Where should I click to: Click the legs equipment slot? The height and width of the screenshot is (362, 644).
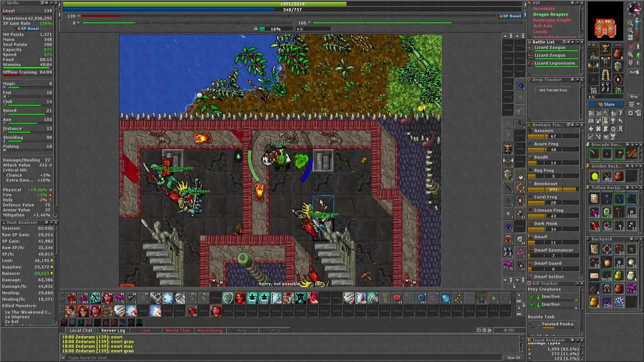606,74
